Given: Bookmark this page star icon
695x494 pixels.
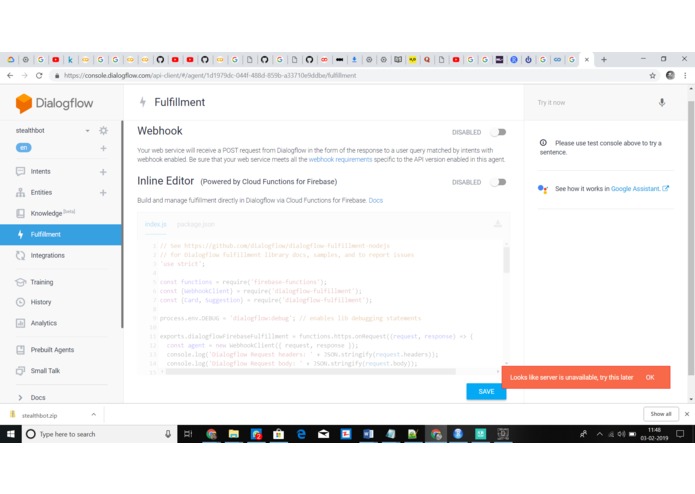Looking at the screenshot, I should 652,76.
